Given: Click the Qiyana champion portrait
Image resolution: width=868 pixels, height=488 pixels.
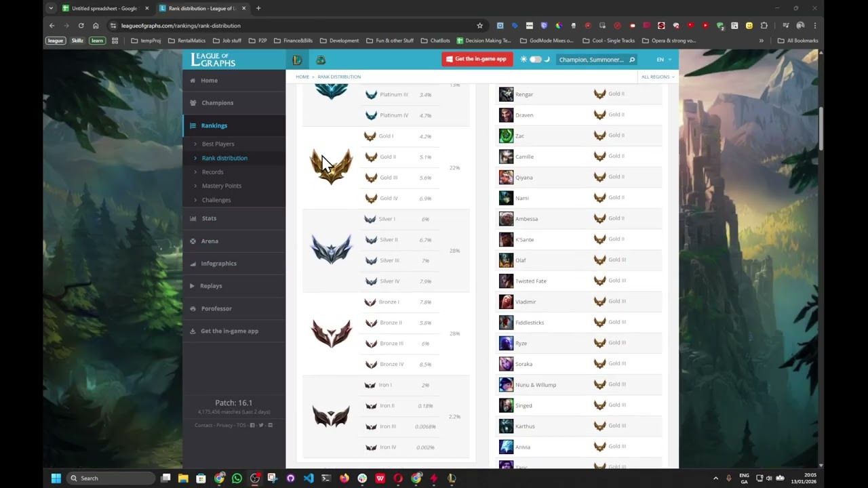Looking at the screenshot, I should pyautogui.click(x=506, y=177).
